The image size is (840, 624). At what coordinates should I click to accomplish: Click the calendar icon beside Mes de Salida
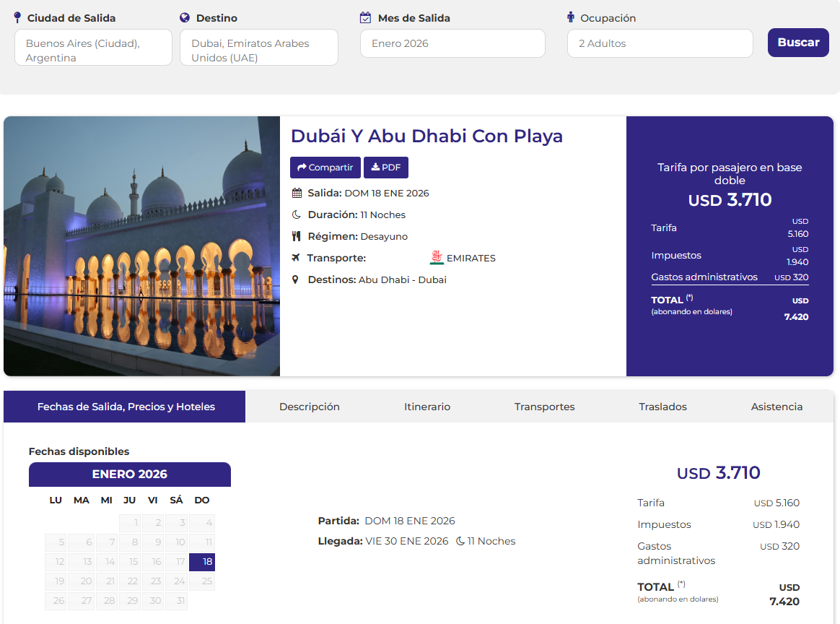[x=365, y=17]
